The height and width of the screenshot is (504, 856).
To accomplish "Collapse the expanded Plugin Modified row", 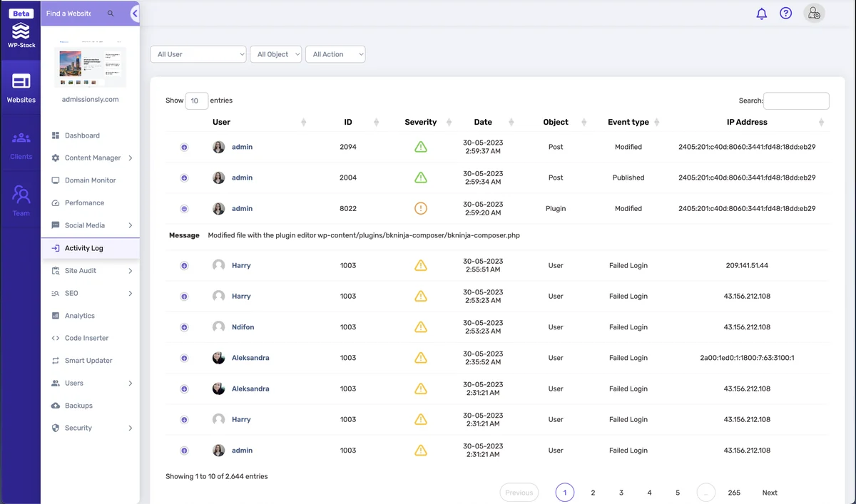I will (x=184, y=209).
